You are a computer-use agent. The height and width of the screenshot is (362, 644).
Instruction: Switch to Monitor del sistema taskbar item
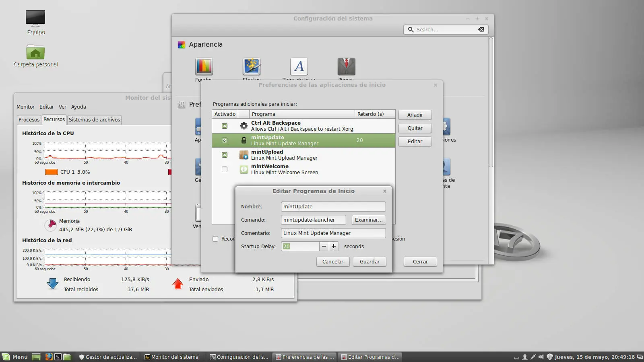tap(172, 357)
